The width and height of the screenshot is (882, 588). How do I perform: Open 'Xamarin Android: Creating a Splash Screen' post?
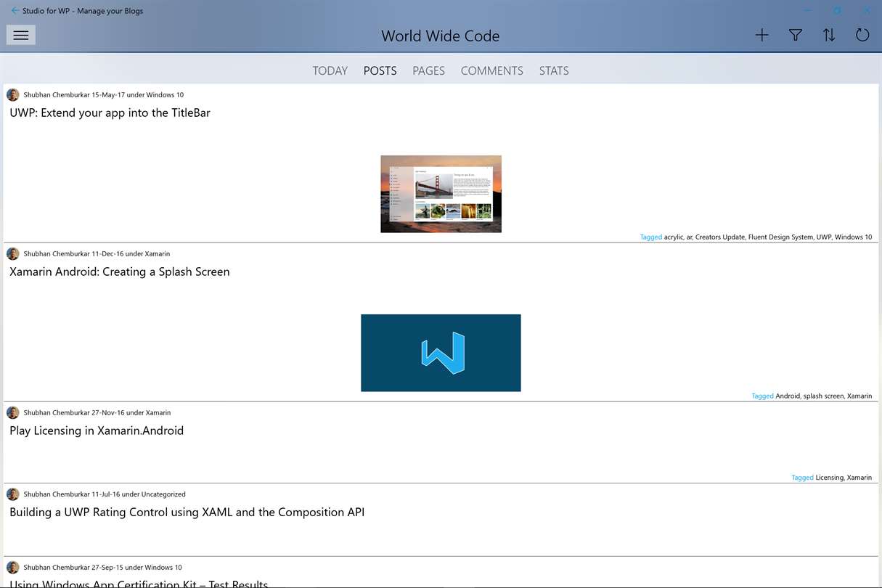[120, 272]
